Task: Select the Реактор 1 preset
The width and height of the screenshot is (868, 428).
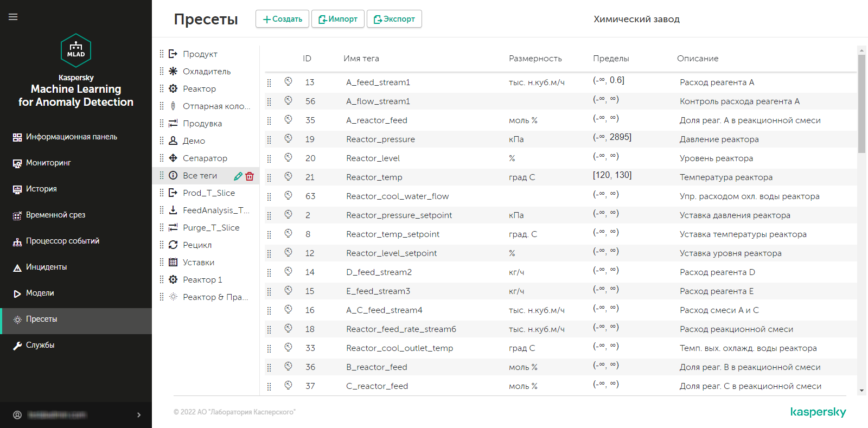Action: pyautogui.click(x=202, y=279)
